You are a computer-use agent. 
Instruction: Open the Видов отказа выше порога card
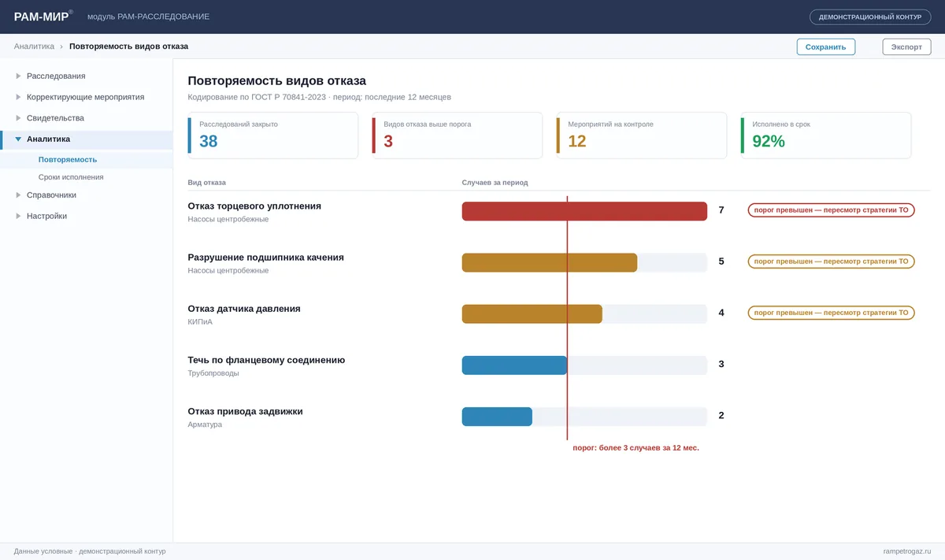pos(458,135)
